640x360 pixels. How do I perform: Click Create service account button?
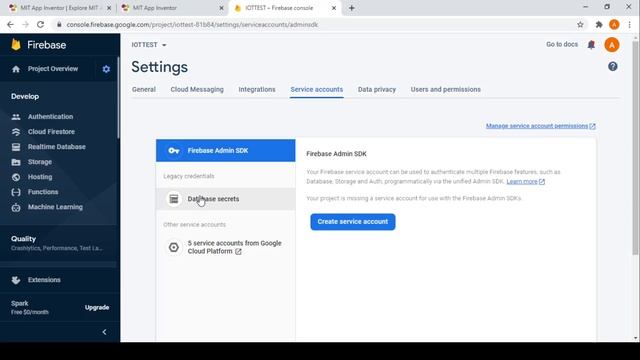pos(353,222)
